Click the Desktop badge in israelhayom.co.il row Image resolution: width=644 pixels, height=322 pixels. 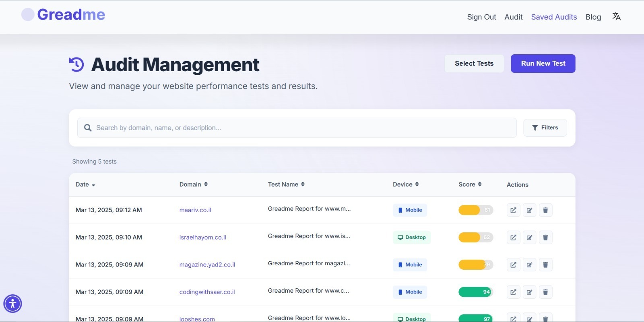click(x=412, y=238)
